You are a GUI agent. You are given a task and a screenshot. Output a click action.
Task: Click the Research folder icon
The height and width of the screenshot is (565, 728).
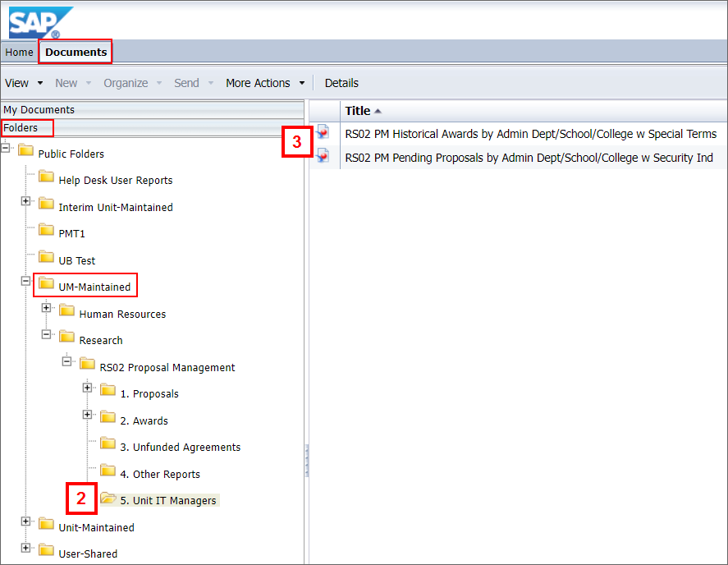pyautogui.click(x=66, y=337)
